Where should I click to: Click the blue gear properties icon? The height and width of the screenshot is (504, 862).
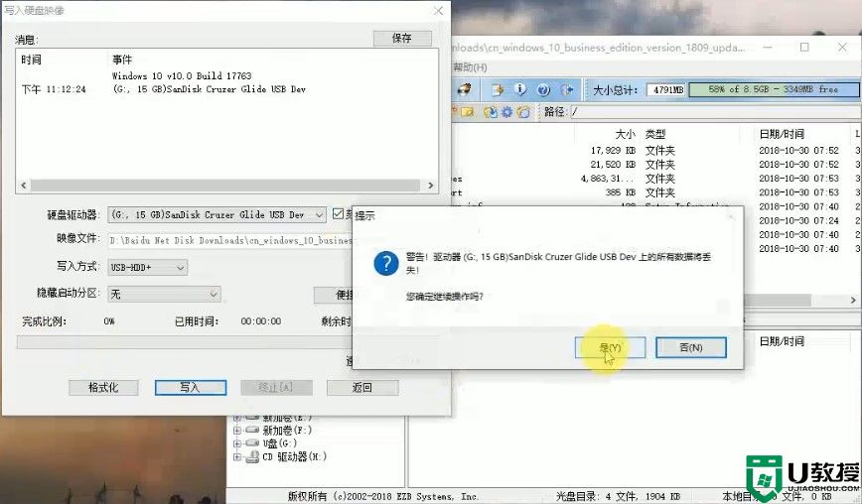tap(506, 112)
